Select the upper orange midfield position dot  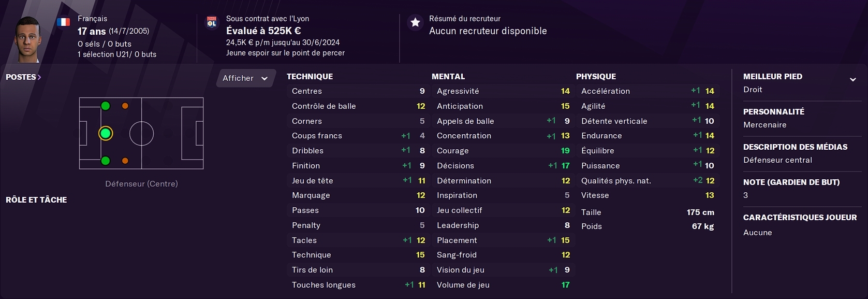point(125,106)
